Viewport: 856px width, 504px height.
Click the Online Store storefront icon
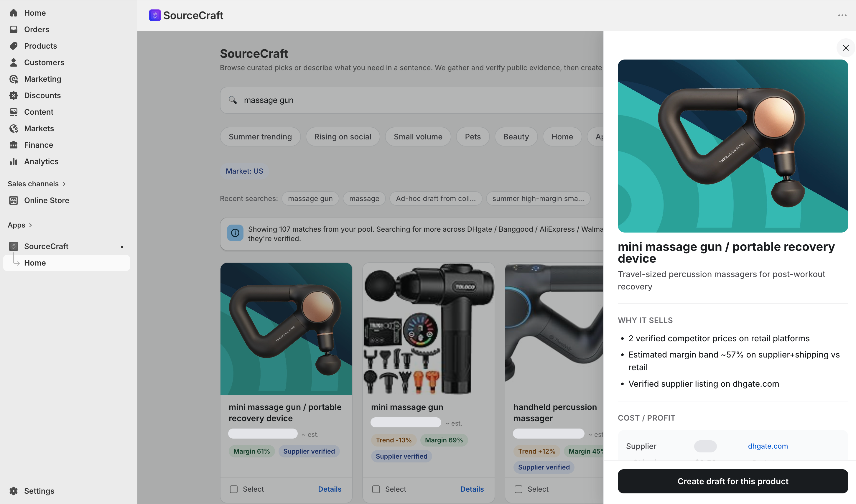[x=14, y=200]
